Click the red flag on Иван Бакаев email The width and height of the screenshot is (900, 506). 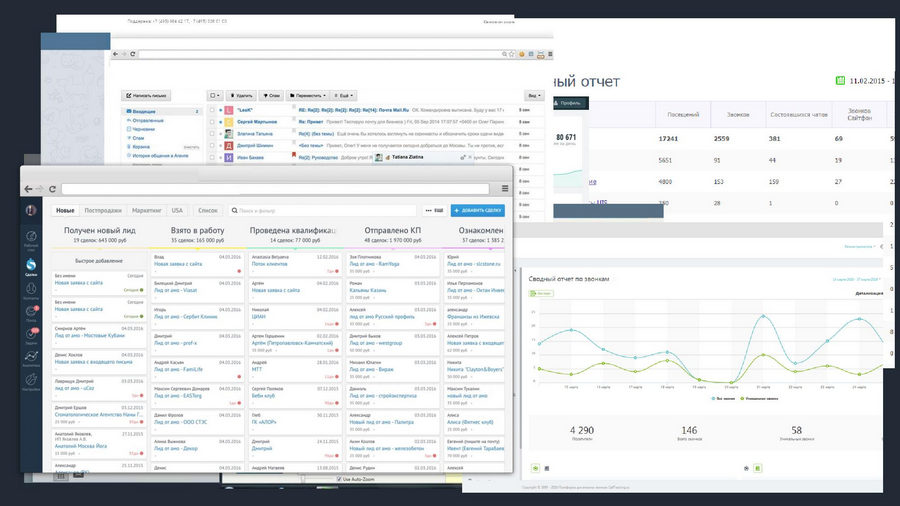[x=294, y=155]
